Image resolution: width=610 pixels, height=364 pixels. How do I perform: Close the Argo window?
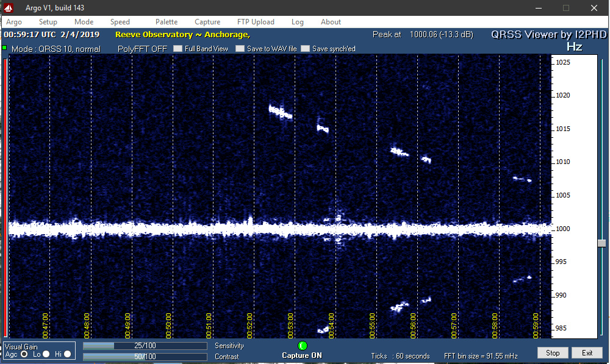coord(594,8)
